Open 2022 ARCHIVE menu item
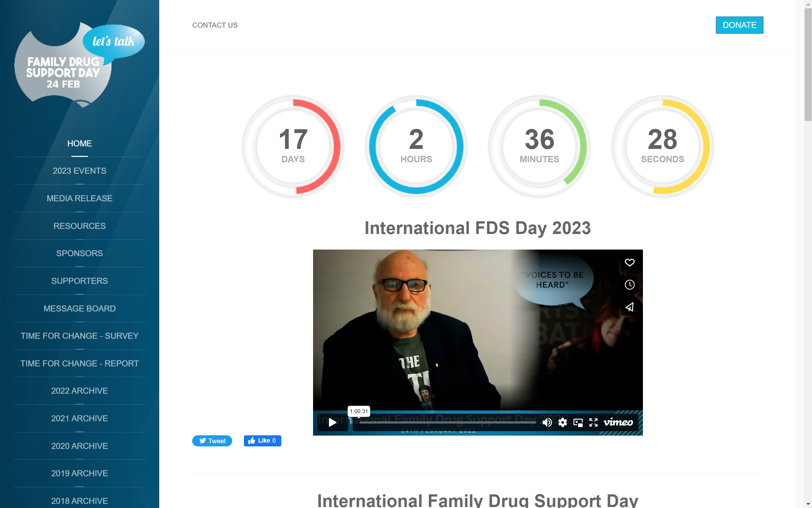The height and width of the screenshot is (508, 812). click(x=80, y=391)
